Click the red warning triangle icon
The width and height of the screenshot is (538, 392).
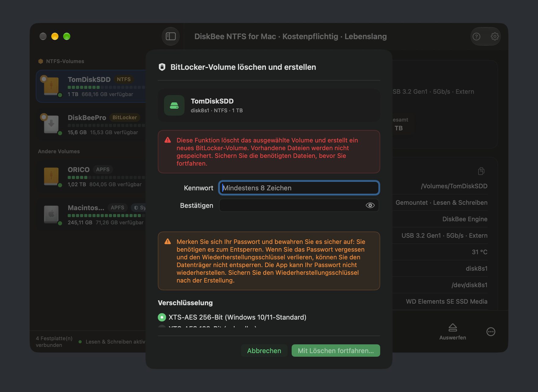coord(168,140)
